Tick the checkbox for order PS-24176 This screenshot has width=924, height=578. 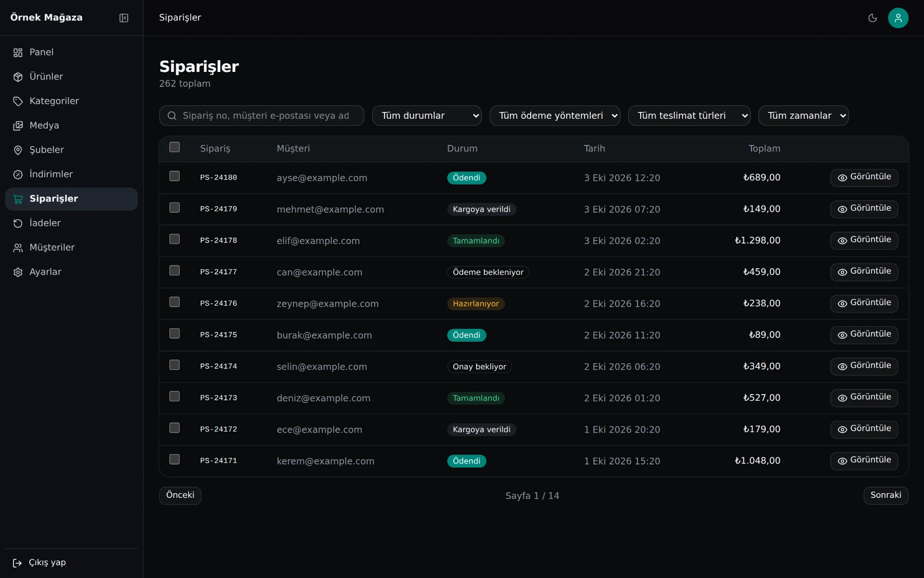coord(175,302)
